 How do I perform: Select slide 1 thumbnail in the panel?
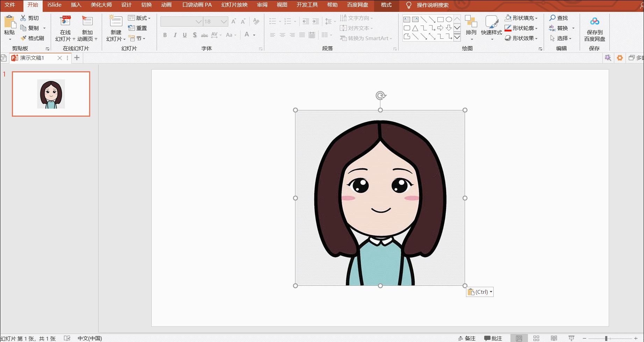(51, 94)
